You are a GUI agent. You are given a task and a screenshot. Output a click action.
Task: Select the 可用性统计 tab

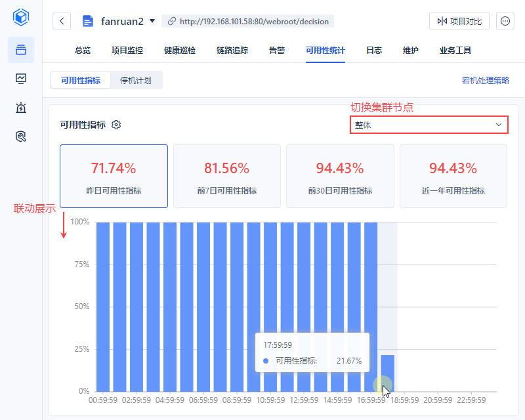pos(325,51)
